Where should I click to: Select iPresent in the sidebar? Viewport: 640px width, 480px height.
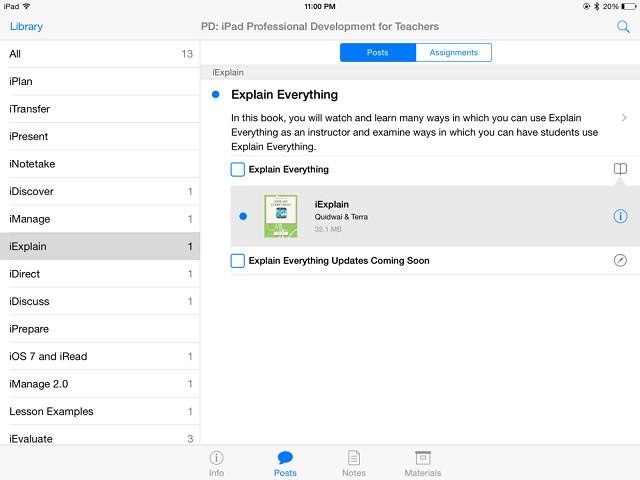(100, 136)
